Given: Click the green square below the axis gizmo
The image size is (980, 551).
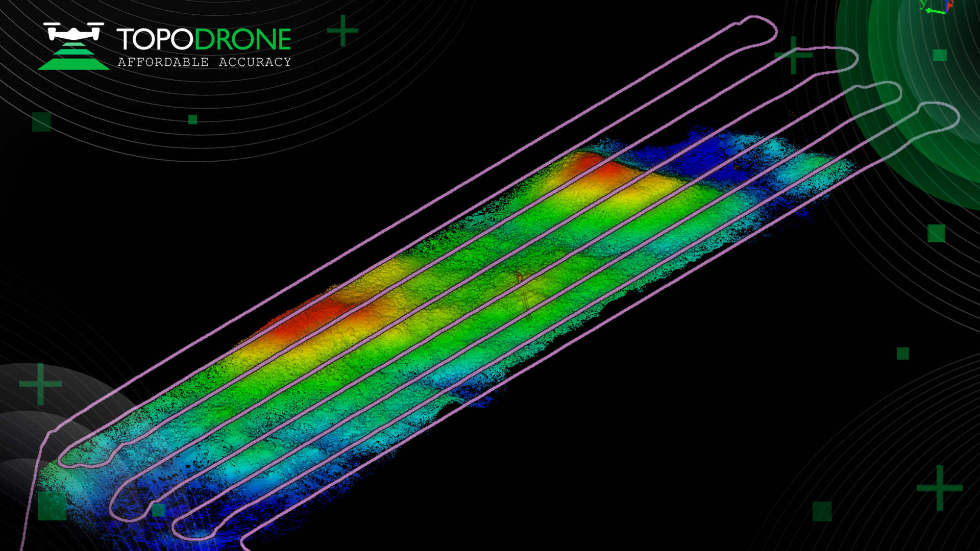Looking at the screenshot, I should pyautogui.click(x=940, y=55).
